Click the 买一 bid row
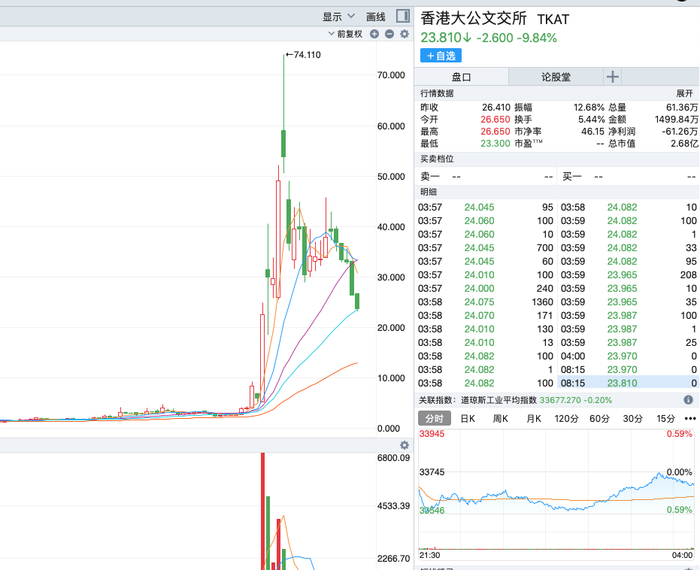This screenshot has height=570, width=700. point(629,177)
